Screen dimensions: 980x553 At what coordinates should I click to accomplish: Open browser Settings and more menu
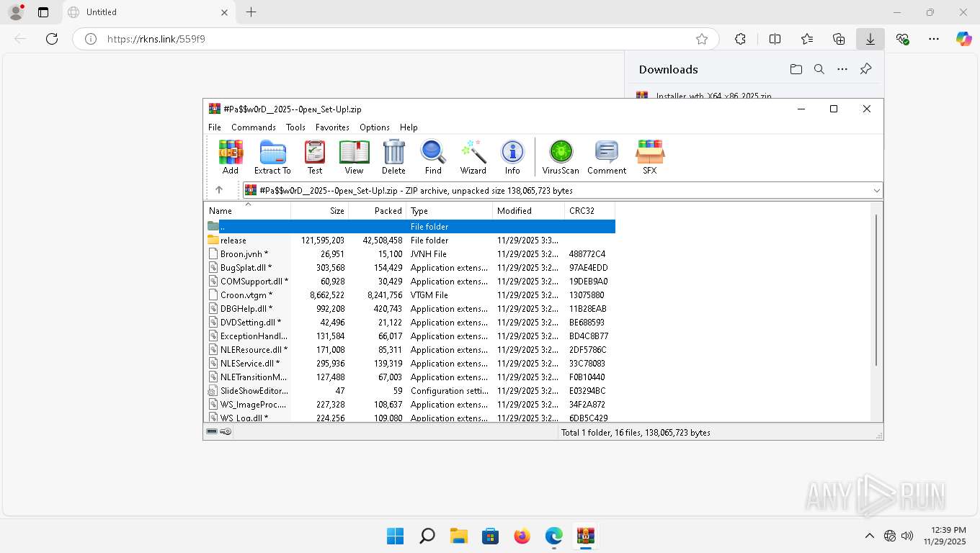pyautogui.click(x=934, y=39)
